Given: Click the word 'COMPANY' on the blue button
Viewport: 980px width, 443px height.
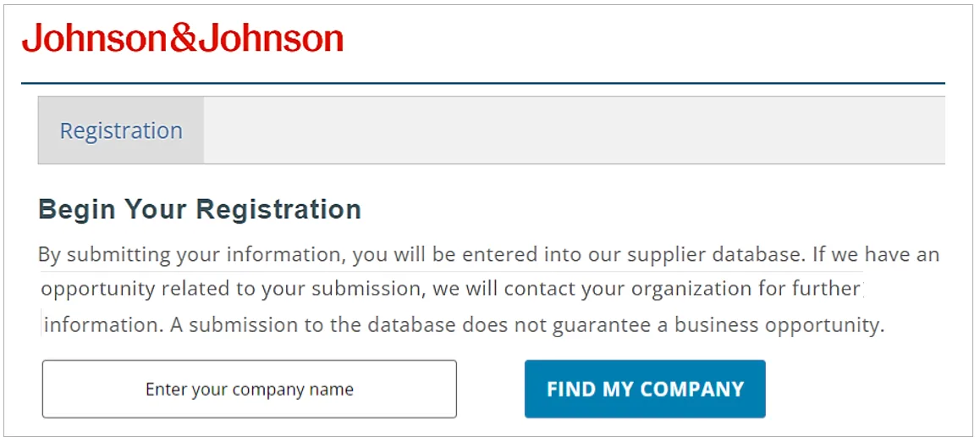Looking at the screenshot, I should tap(692, 389).
